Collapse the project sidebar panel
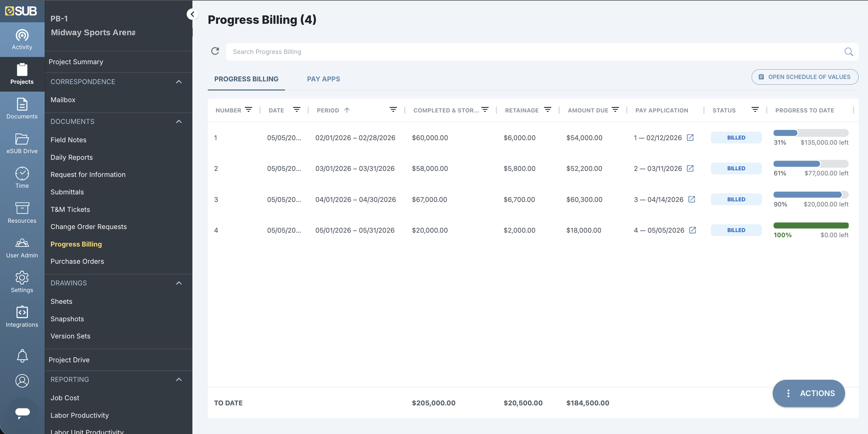This screenshot has width=868, height=434. click(x=192, y=14)
